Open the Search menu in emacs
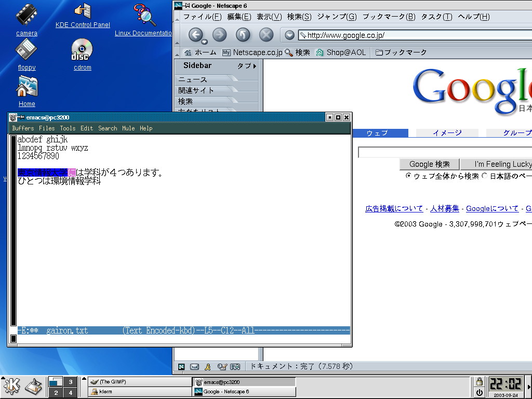This screenshot has height=399, width=532. click(x=108, y=128)
